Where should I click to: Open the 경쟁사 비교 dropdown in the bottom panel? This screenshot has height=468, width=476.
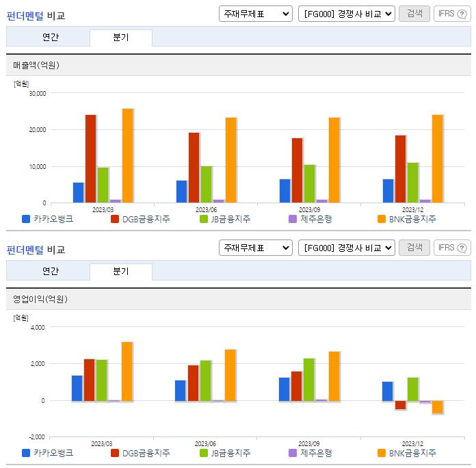(x=346, y=248)
